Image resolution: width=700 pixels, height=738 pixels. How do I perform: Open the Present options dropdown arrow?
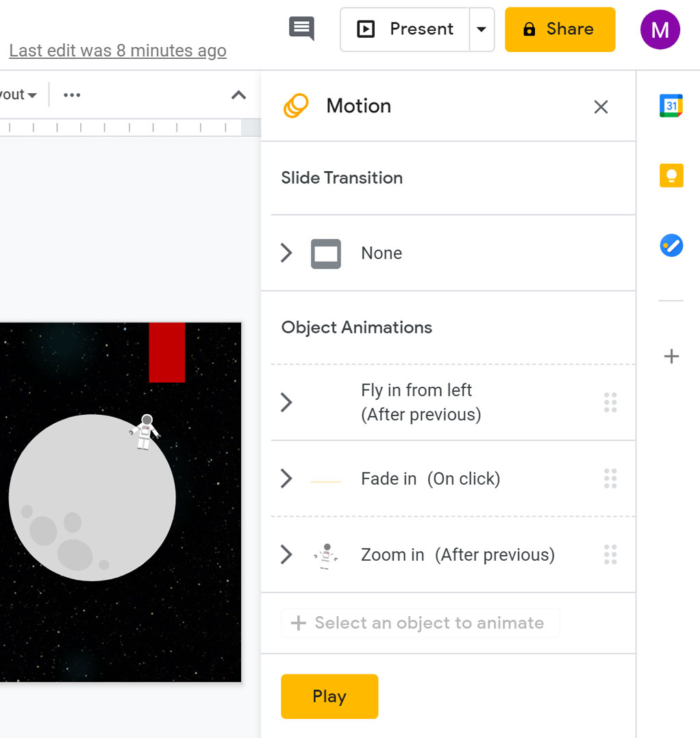click(482, 29)
